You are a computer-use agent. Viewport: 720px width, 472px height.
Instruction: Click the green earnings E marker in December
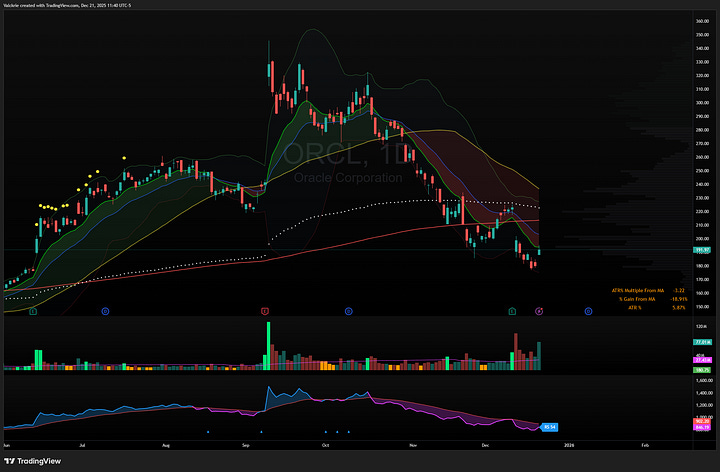coord(512,312)
